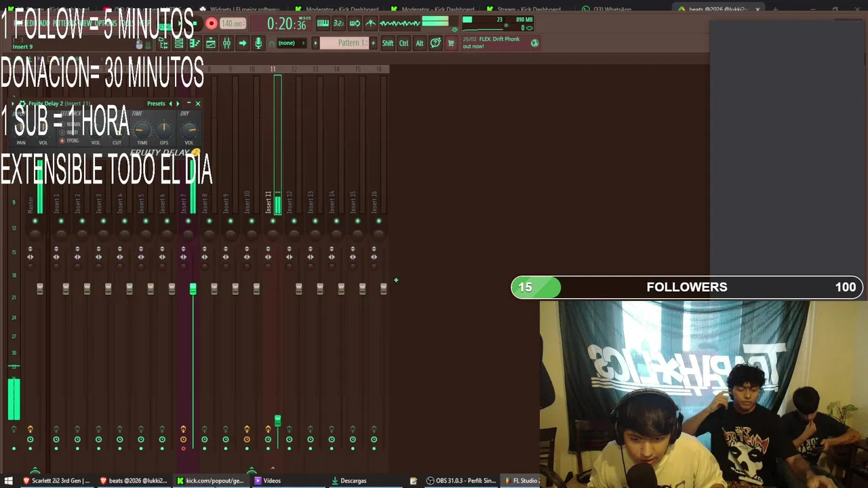Click the green arrow toolbar icon
The height and width of the screenshot is (488, 868).
(242, 43)
